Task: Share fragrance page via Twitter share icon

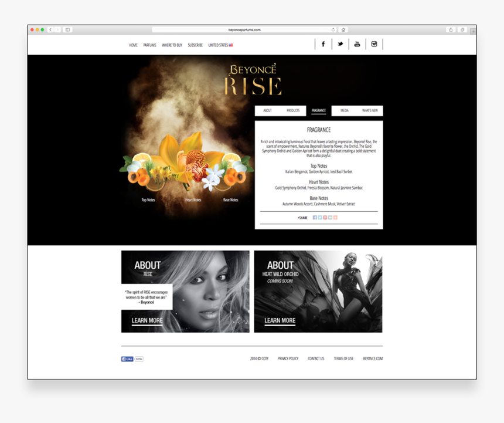Action: (320, 218)
